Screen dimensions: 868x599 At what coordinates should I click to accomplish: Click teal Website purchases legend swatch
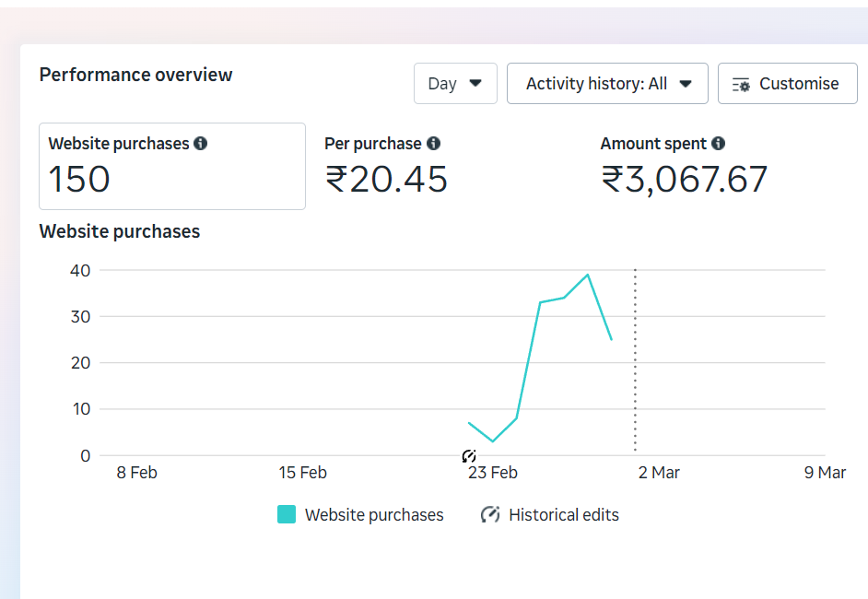[287, 515]
